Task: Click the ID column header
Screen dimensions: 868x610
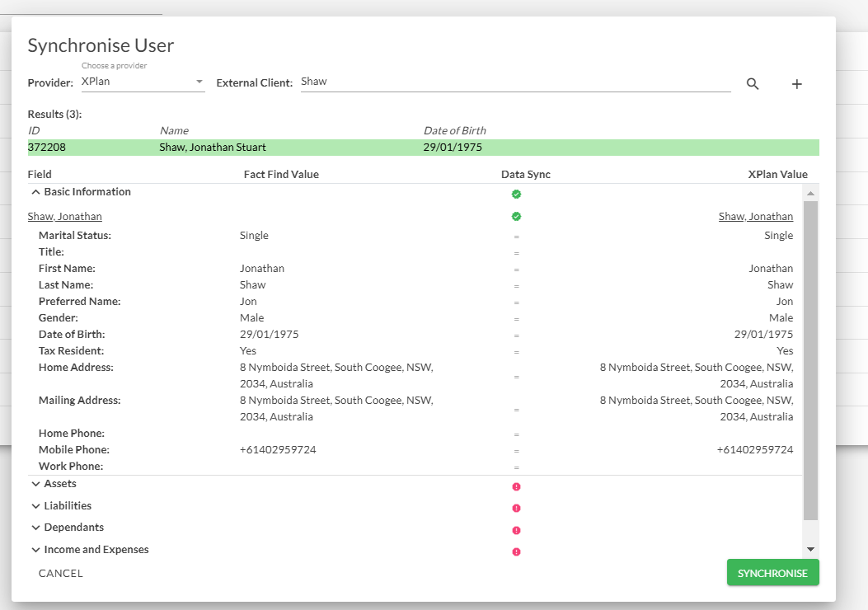Action: tap(34, 130)
